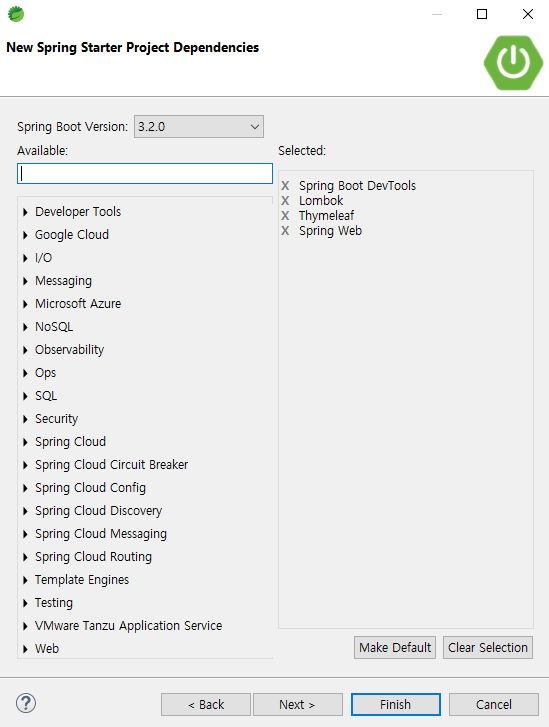
Task: Select Spring Cloud Discovery tree item
Action: pyautogui.click(x=98, y=511)
